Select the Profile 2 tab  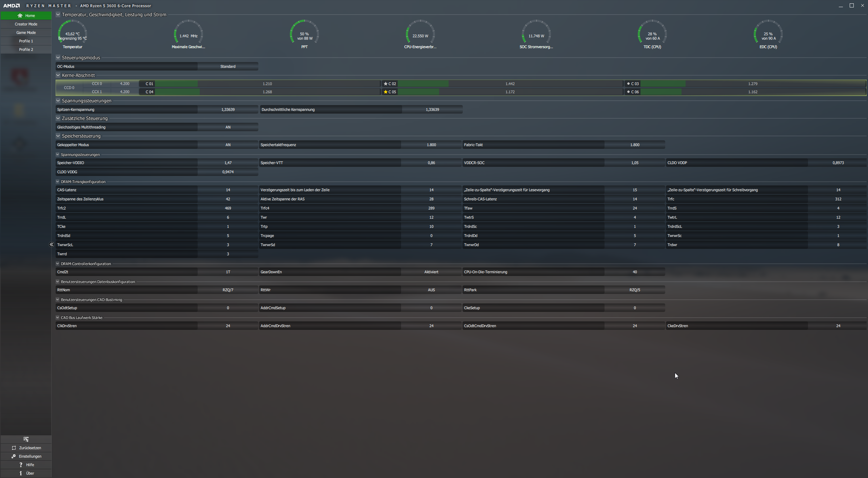[x=26, y=49]
